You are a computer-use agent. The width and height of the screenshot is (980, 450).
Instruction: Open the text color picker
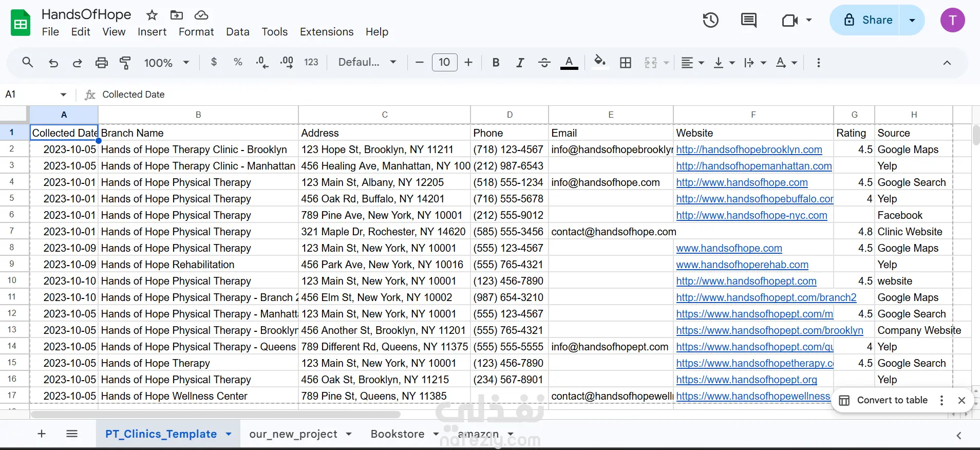569,63
